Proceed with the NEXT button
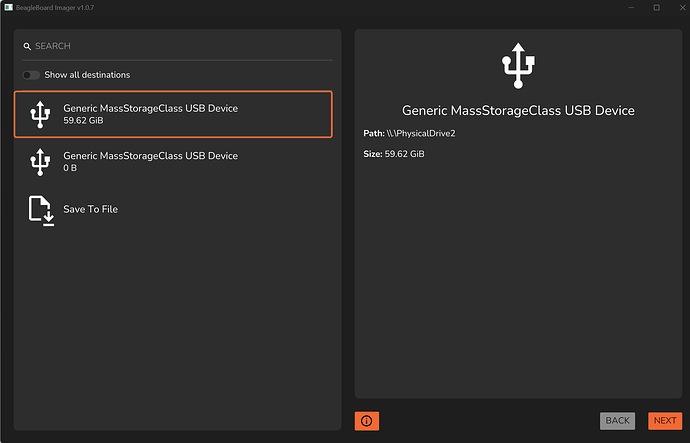The width and height of the screenshot is (690, 443). (665, 421)
